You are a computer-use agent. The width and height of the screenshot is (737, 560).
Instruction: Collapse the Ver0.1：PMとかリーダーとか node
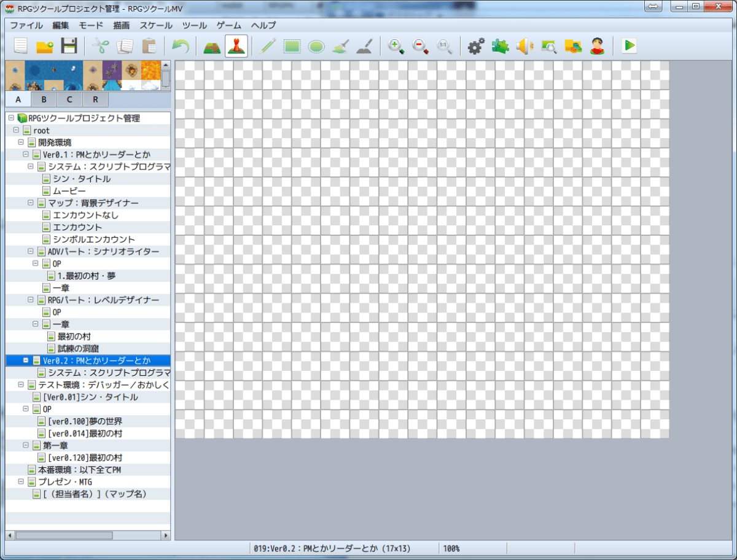[x=26, y=155]
